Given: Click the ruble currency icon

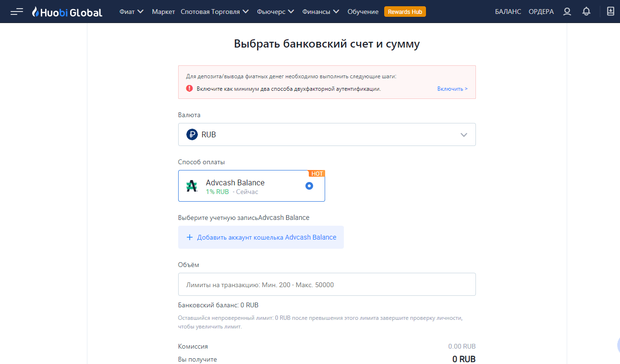Looking at the screenshot, I should click(192, 134).
